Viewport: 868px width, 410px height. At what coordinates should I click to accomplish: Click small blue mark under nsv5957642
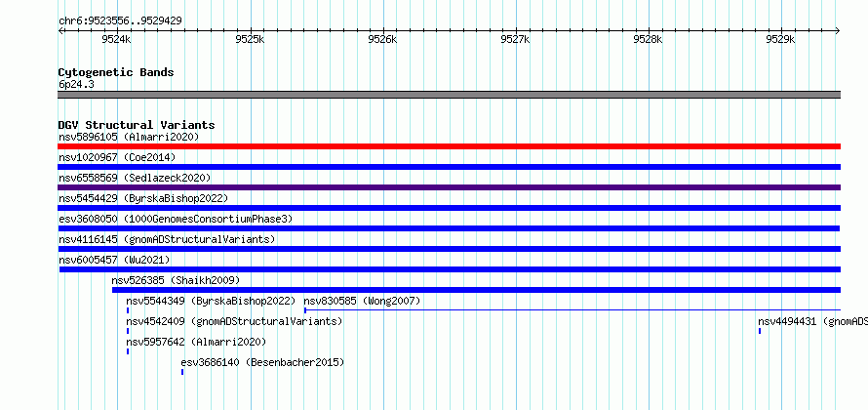(128, 351)
